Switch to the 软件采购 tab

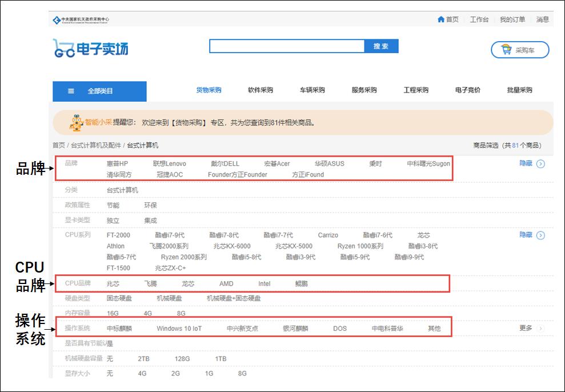[x=260, y=90]
